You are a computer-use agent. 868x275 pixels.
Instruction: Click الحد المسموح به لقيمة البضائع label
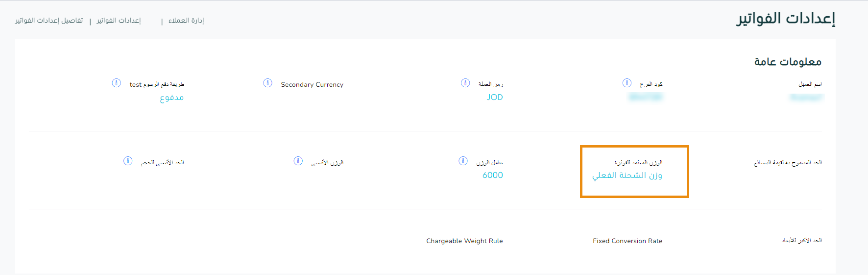click(x=788, y=162)
